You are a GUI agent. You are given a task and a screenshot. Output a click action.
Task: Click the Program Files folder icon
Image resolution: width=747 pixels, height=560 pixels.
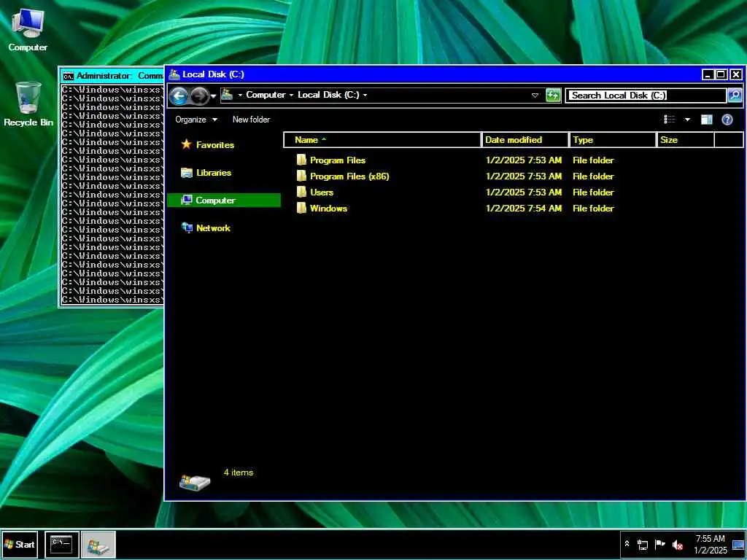click(301, 160)
